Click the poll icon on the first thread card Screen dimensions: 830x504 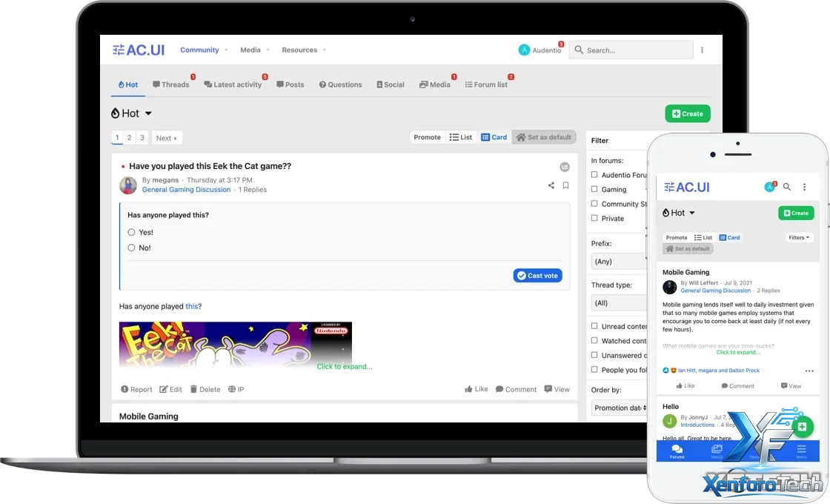(565, 168)
